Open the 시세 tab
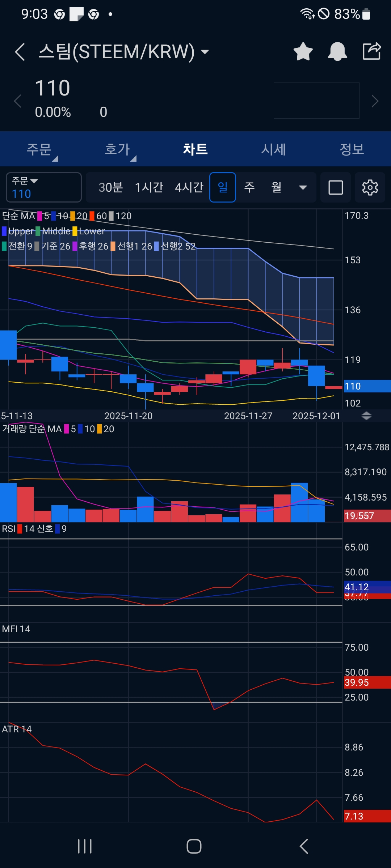Image resolution: width=391 pixels, height=868 pixels. click(274, 149)
